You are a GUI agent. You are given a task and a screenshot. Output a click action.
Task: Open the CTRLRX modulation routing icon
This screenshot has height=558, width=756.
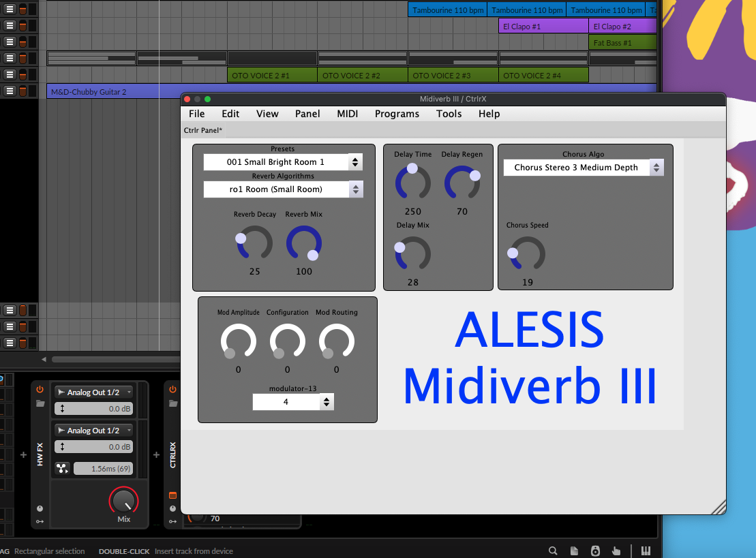[173, 521]
